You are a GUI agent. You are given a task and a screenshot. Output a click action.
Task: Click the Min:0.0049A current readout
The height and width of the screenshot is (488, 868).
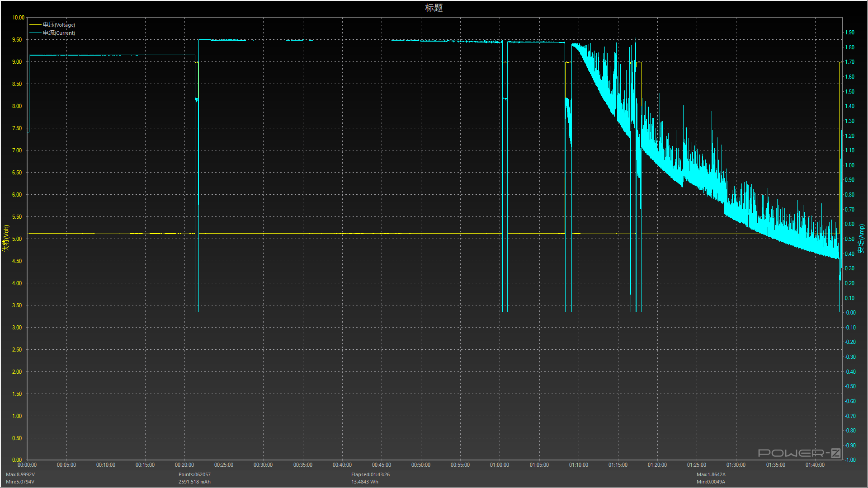click(711, 482)
